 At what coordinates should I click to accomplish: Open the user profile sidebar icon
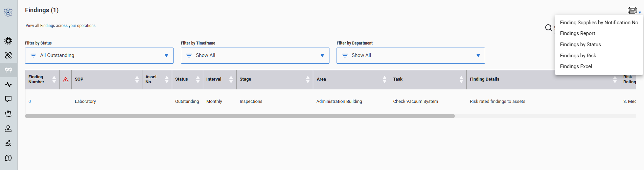pos(8,129)
